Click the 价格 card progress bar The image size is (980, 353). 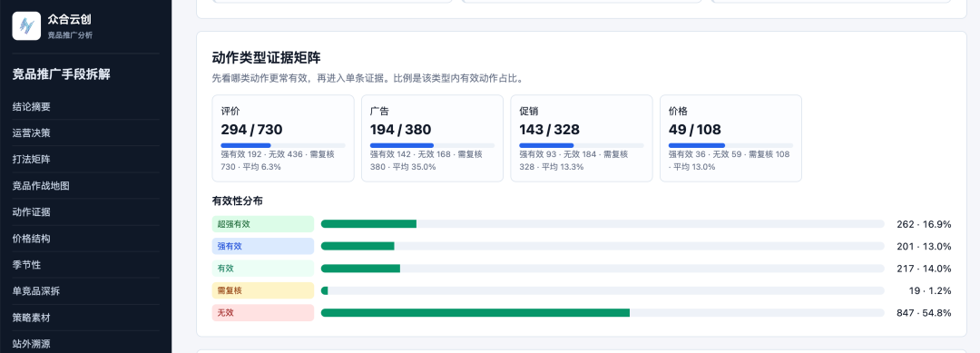point(730,145)
